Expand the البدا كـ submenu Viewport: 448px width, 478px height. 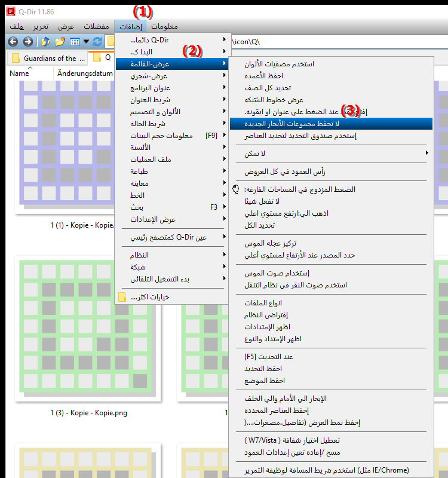coord(172,52)
